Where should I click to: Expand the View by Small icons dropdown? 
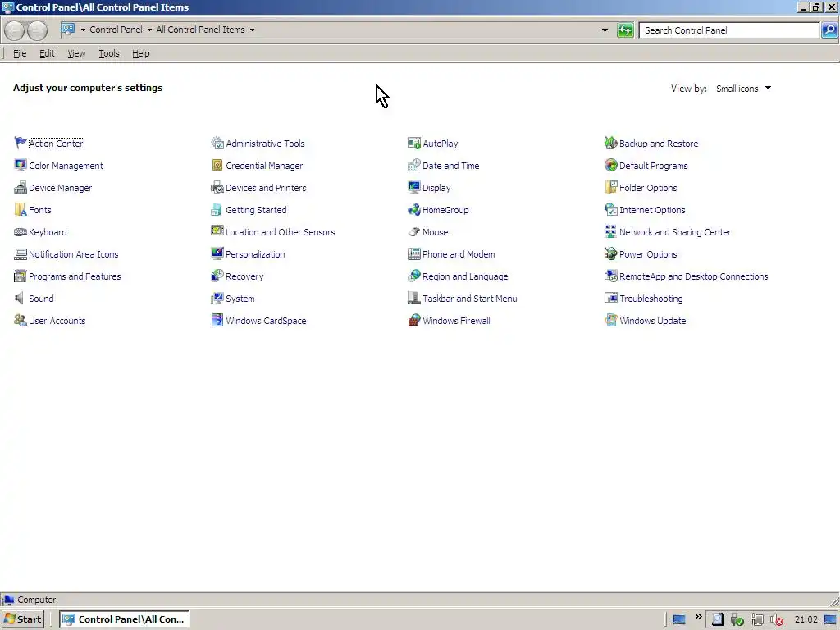click(744, 89)
